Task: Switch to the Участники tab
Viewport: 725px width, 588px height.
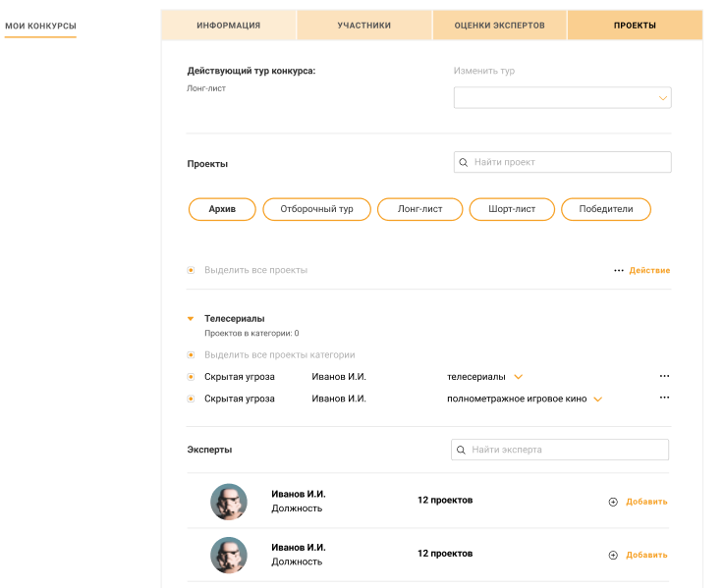Action: click(363, 26)
